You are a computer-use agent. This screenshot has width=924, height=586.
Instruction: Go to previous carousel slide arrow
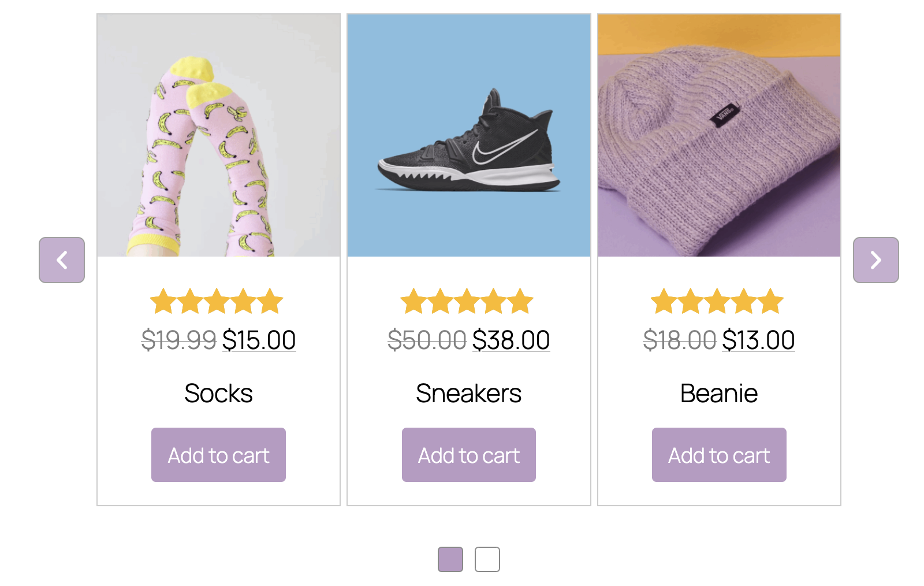coord(62,260)
